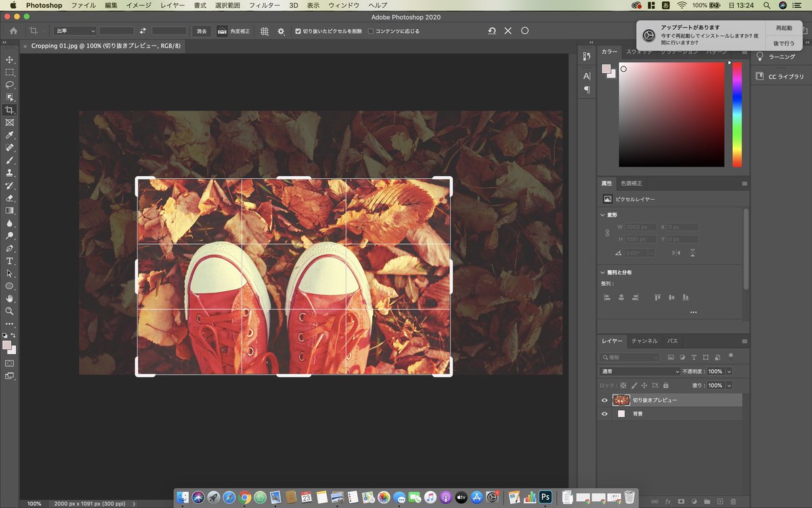Click the 消去 clear button
The height and width of the screenshot is (508, 812).
pyautogui.click(x=202, y=31)
